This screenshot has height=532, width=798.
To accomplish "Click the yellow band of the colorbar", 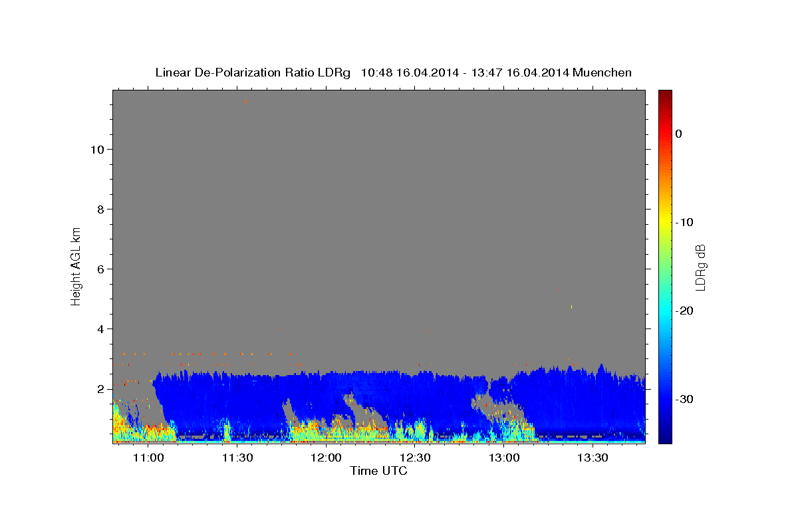I will tap(665, 222).
